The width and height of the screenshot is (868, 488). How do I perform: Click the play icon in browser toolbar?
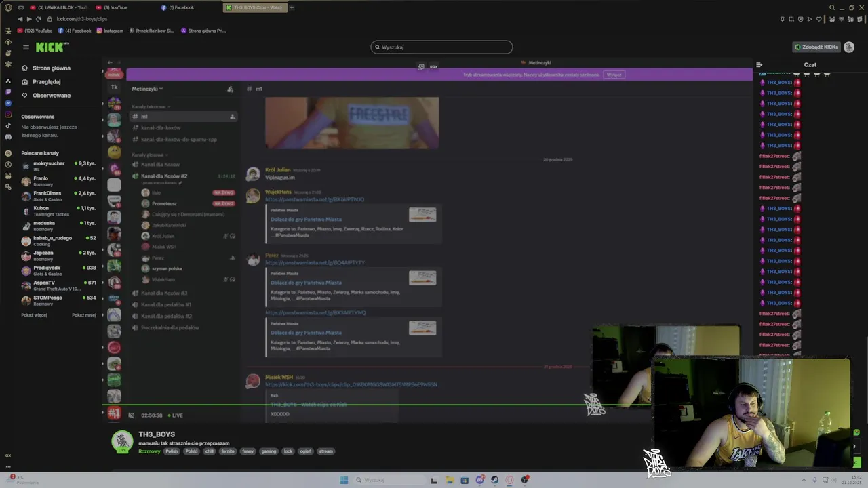click(810, 19)
